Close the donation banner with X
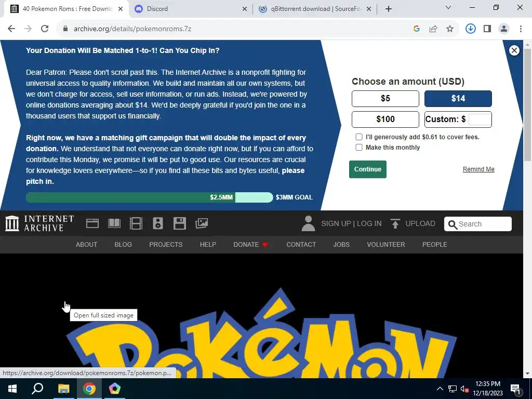The height and width of the screenshot is (399, 532). [x=514, y=50]
